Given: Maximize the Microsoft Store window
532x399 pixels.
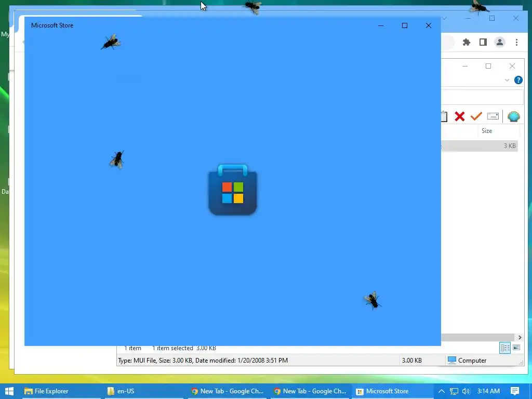Looking at the screenshot, I should pos(404,25).
